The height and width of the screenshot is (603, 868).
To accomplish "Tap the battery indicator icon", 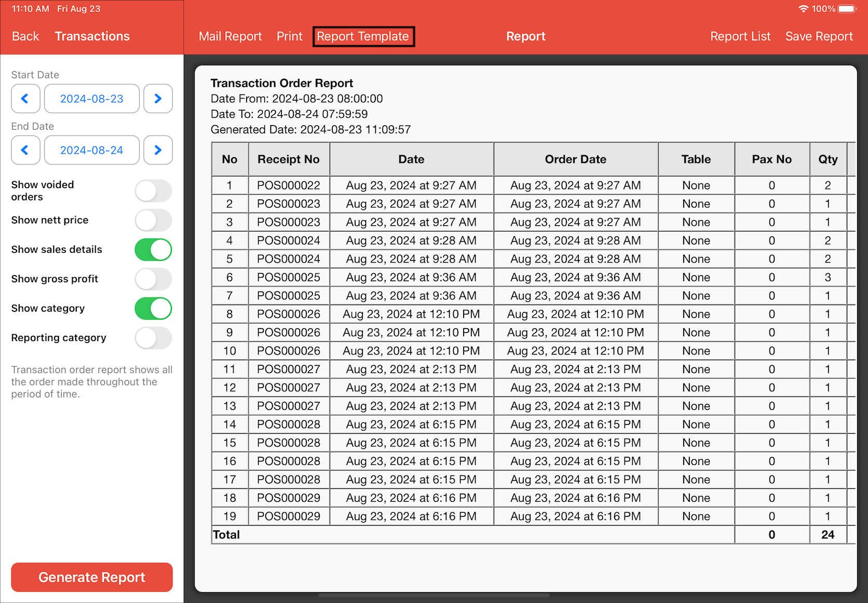I will [847, 9].
